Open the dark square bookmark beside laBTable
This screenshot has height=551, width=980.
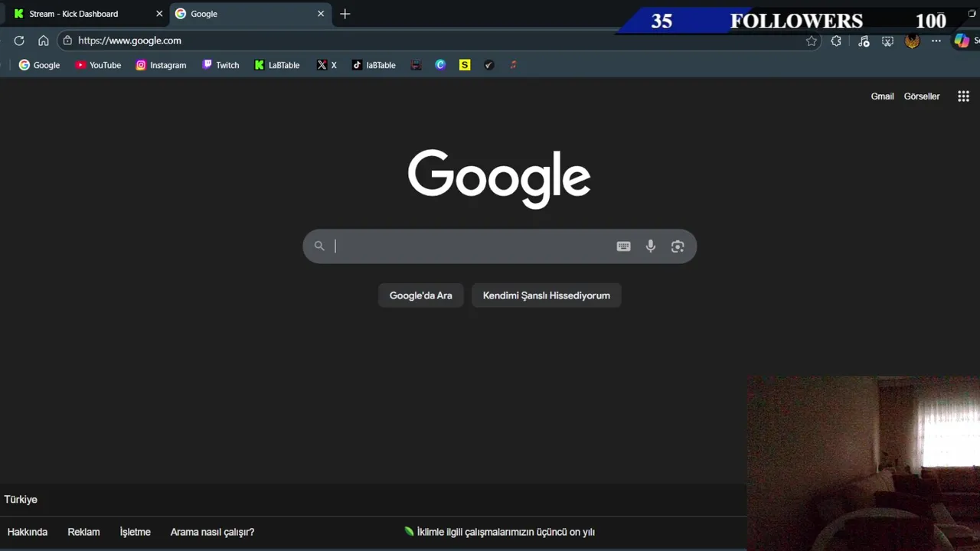pyautogui.click(x=416, y=65)
